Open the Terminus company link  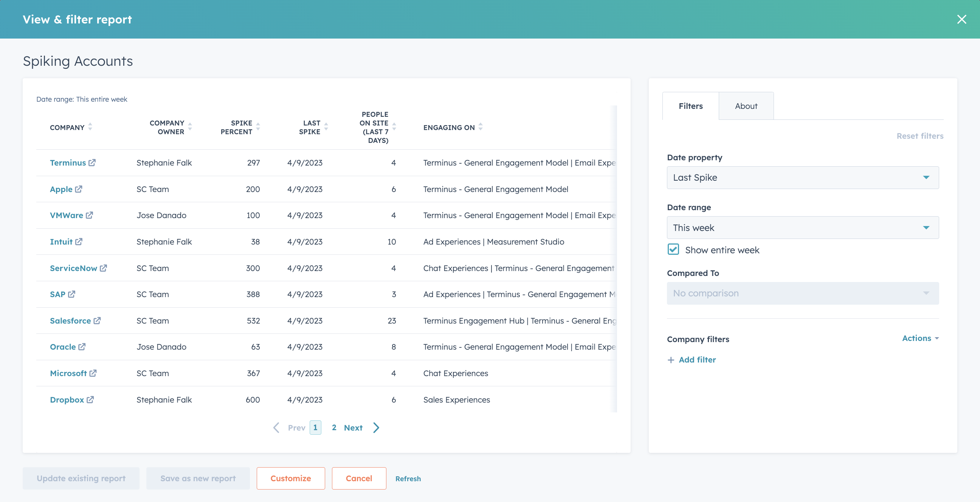click(x=68, y=163)
